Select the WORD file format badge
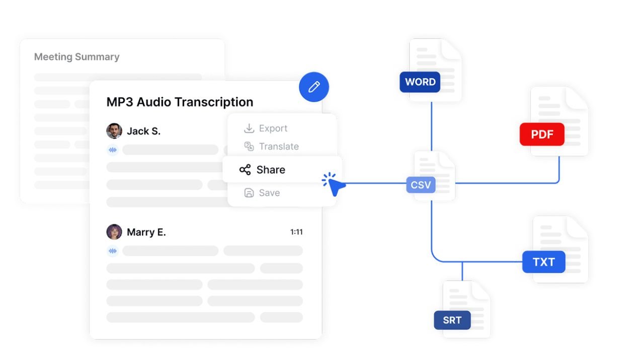 click(420, 82)
